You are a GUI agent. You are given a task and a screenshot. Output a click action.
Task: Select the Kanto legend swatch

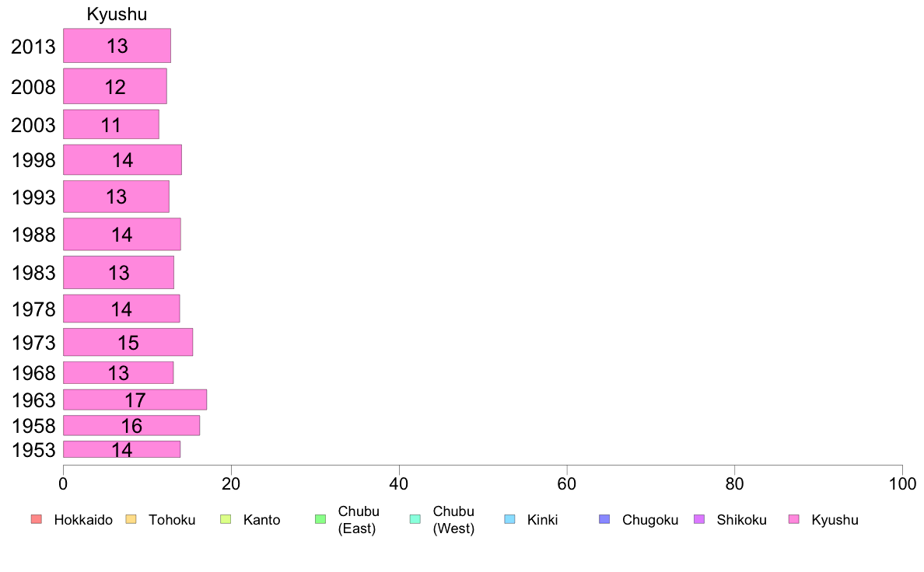tap(226, 519)
